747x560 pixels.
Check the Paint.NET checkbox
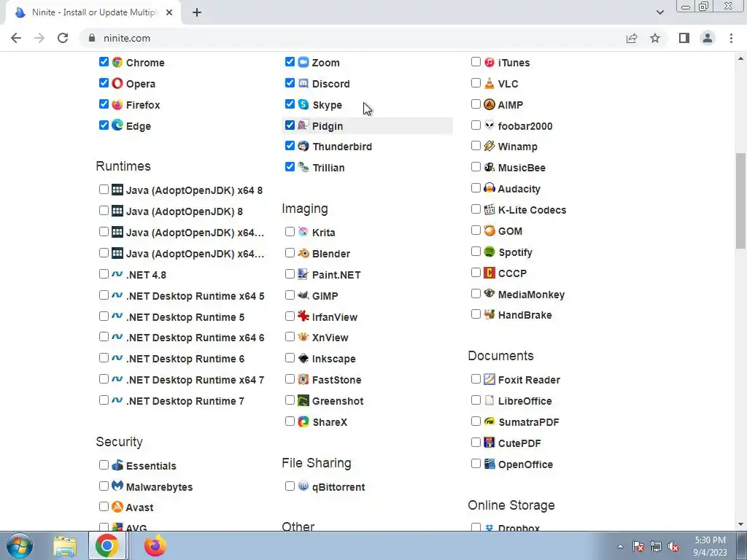tap(290, 274)
